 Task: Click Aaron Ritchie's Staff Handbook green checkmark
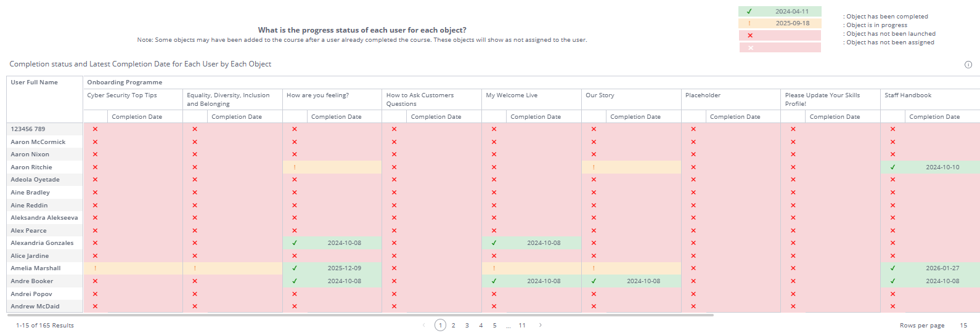click(x=892, y=167)
